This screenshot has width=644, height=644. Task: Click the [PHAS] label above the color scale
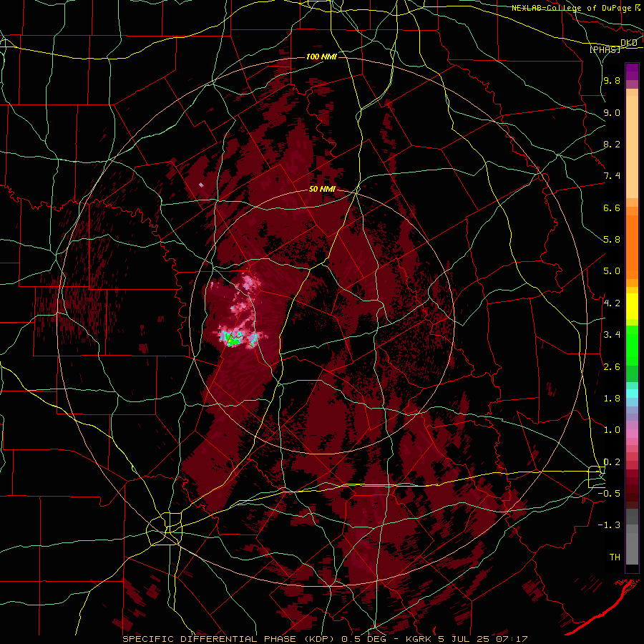click(x=605, y=49)
